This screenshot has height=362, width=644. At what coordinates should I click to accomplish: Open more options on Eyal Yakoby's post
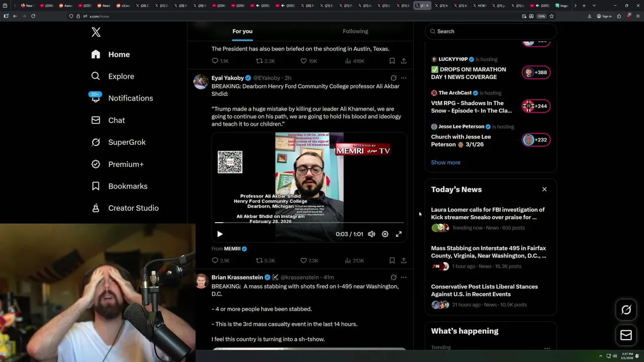coord(404,78)
